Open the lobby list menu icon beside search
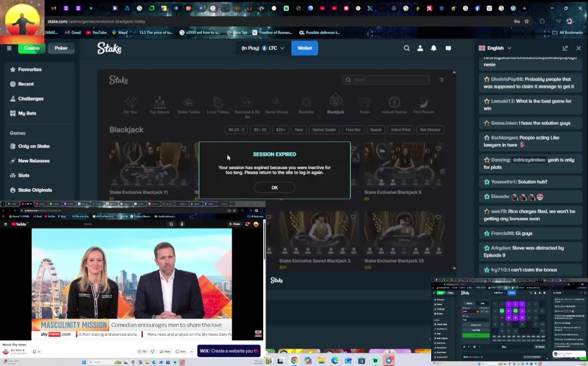Screen dimensions: 588x366 coord(441,79)
